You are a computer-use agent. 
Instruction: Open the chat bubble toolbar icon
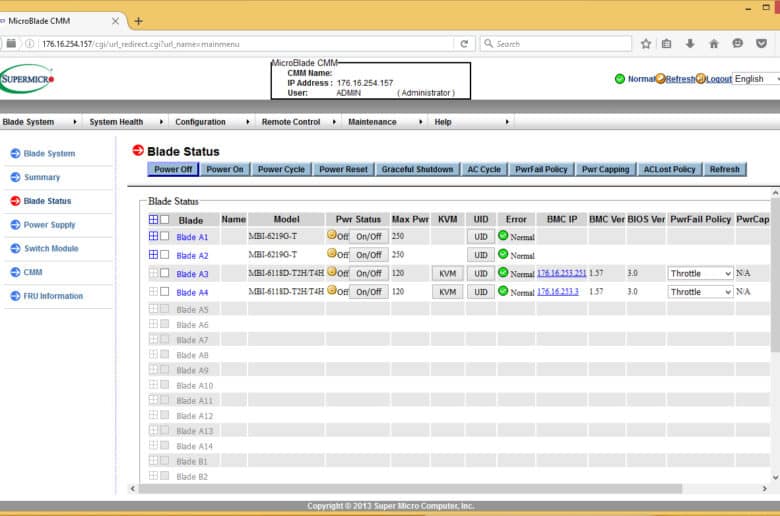[x=737, y=44]
